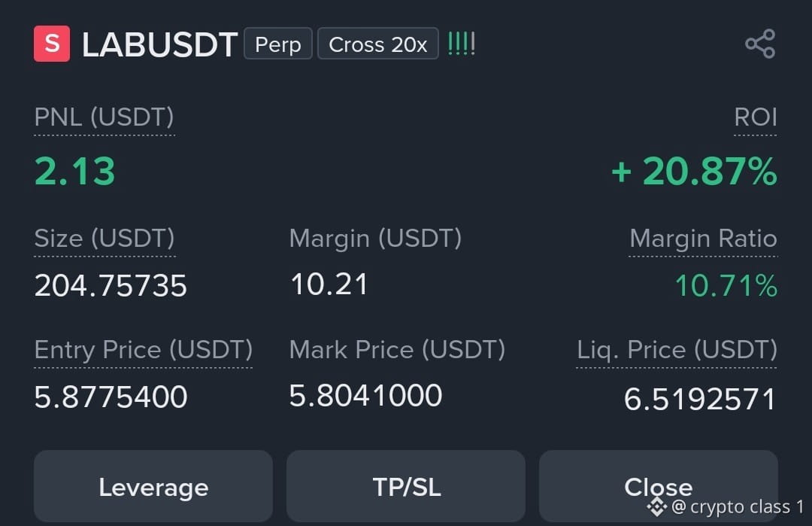Open the Leverage adjustment button
This screenshot has width=812, height=526.
coord(153,486)
